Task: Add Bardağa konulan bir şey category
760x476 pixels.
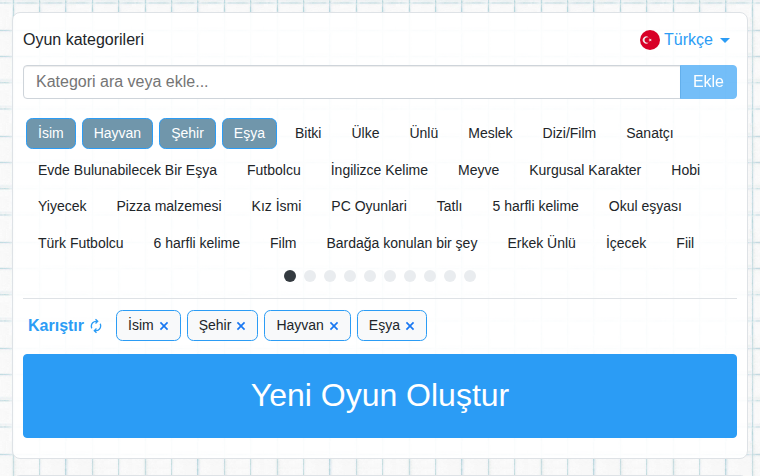Action: coord(402,243)
